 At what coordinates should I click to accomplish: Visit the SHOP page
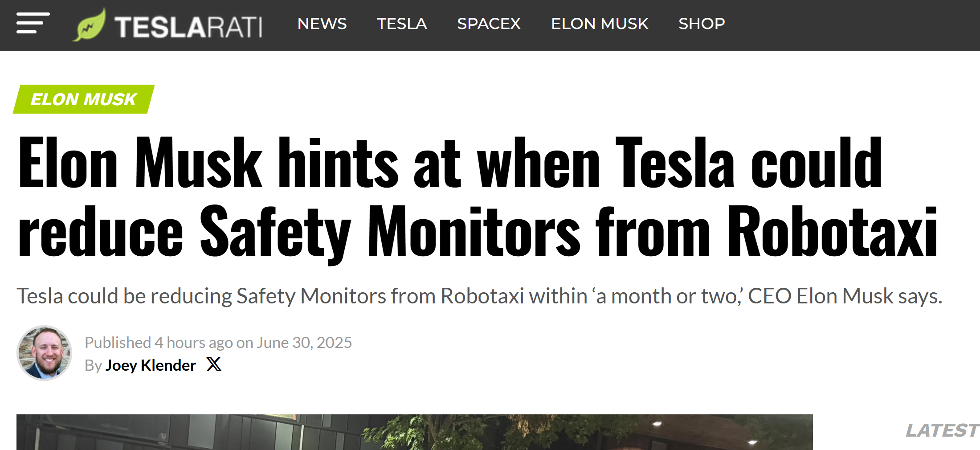click(702, 24)
